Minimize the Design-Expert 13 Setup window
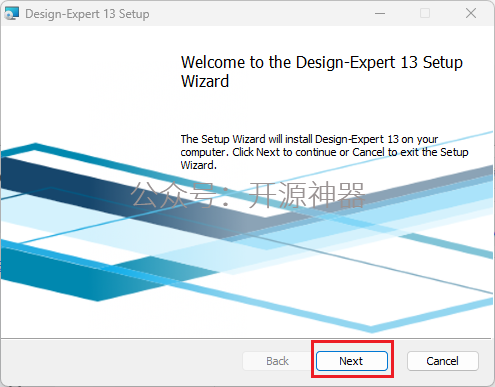Screen dimensions: 495x387 (x=380, y=13)
